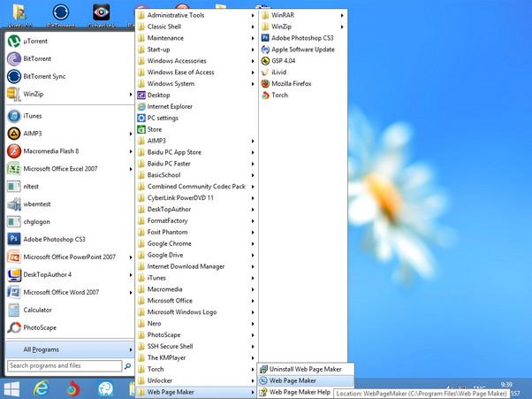This screenshot has width=532, height=399.
Task: Open PC settings
Action: click(196, 119)
